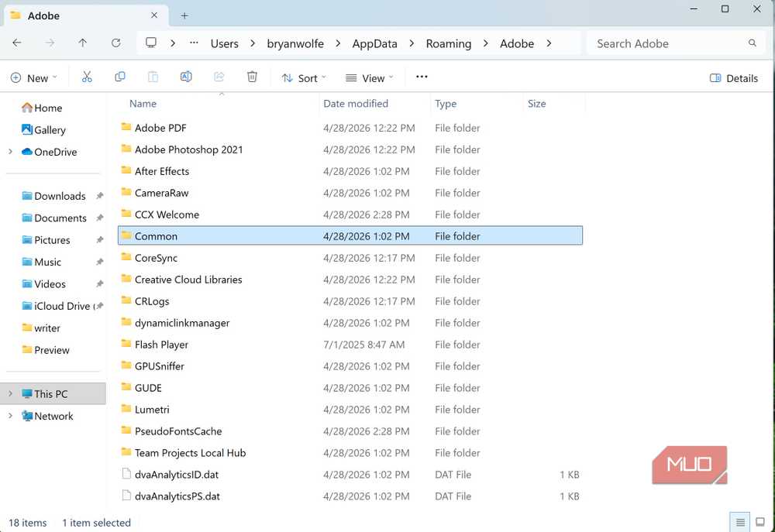The height and width of the screenshot is (532, 775).
Task: Sort by Size column header
Action: point(536,104)
